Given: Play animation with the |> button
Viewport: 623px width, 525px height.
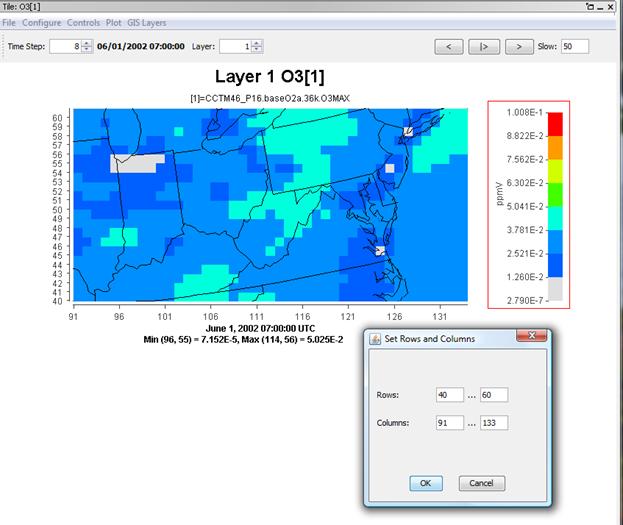Looking at the screenshot, I should pyautogui.click(x=484, y=46).
